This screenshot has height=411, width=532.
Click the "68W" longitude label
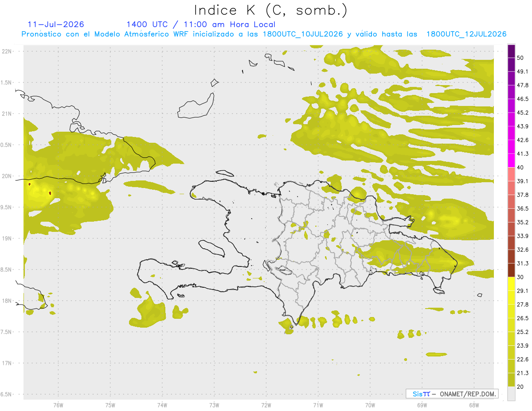coord(474,405)
